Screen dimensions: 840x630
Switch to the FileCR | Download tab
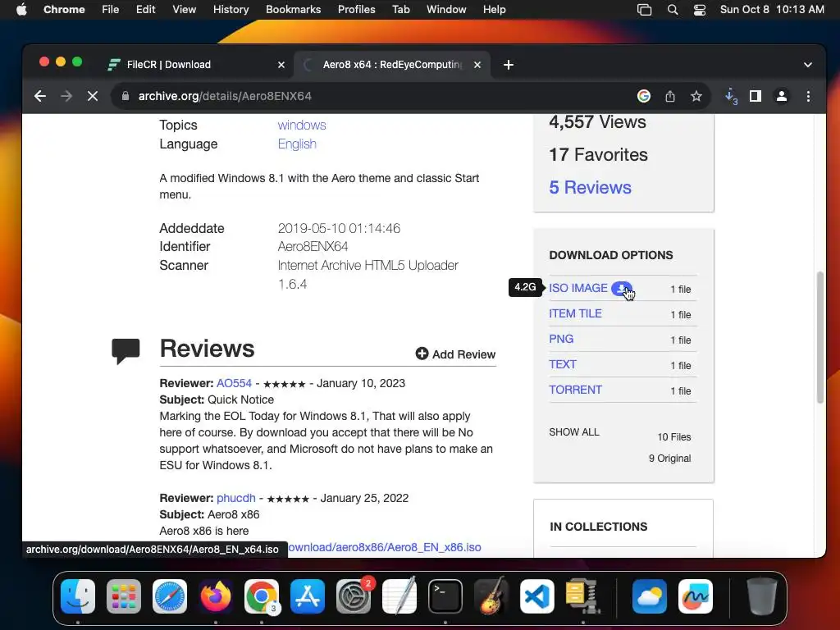pos(195,65)
